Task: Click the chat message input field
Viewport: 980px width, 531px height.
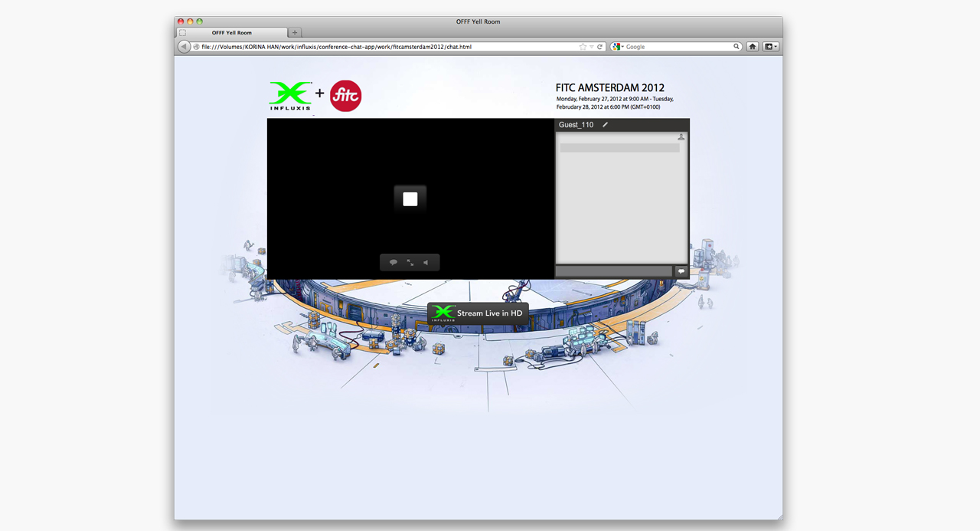Action: pos(614,271)
